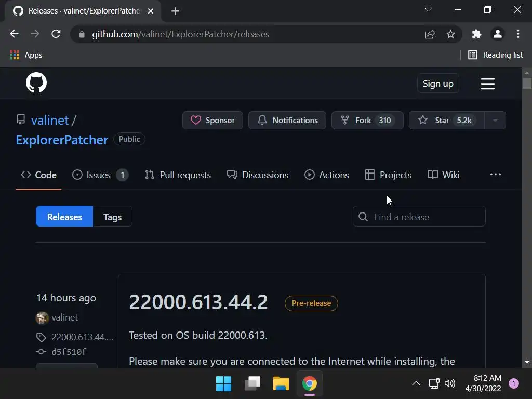Show hidden system tray icons
This screenshot has width=532, height=399.
pos(416,384)
